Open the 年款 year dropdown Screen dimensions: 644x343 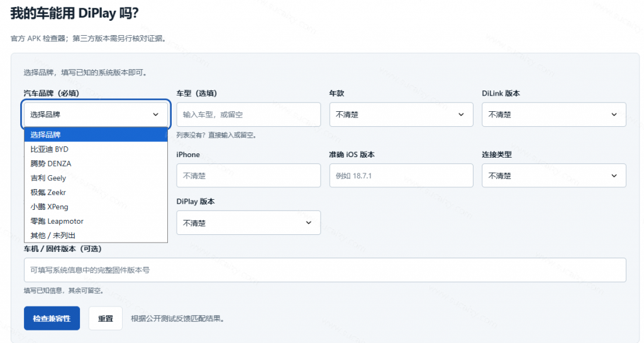pos(401,114)
